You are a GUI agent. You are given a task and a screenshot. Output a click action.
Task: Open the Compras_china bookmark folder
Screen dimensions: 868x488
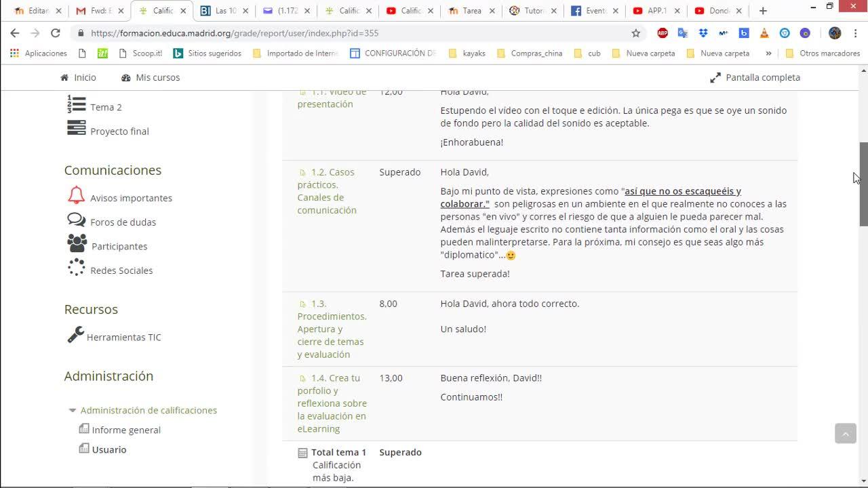coord(530,53)
